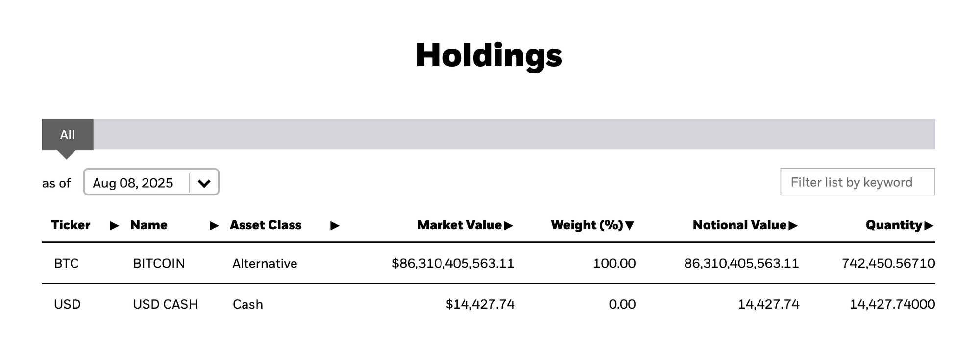Click the Name column header
The image size is (980, 342).
(149, 225)
